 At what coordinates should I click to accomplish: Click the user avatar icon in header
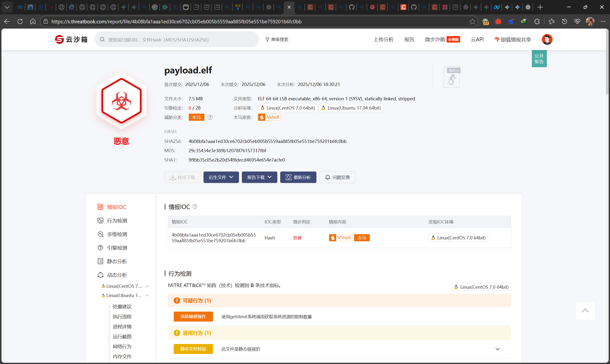click(547, 40)
